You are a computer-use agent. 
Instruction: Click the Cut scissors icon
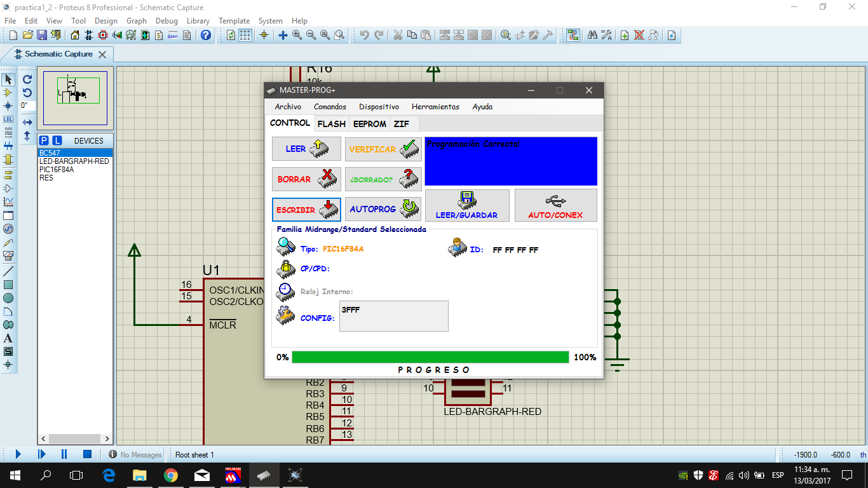[398, 35]
